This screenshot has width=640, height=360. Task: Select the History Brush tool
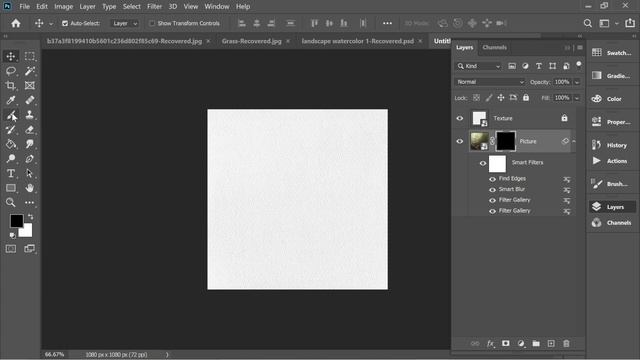pos(11,130)
